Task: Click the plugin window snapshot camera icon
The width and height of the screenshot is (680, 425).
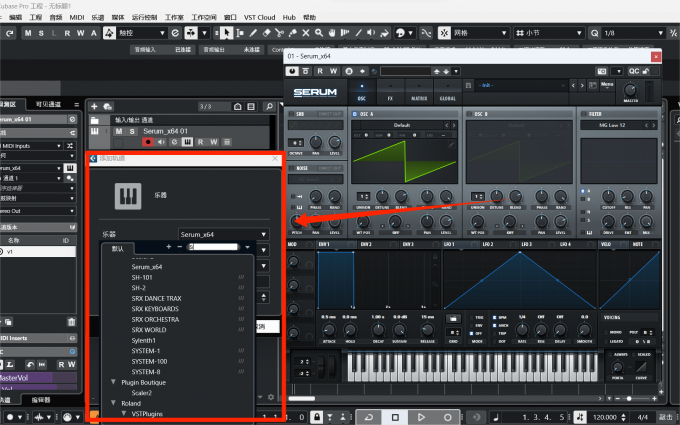Action: pos(602,71)
